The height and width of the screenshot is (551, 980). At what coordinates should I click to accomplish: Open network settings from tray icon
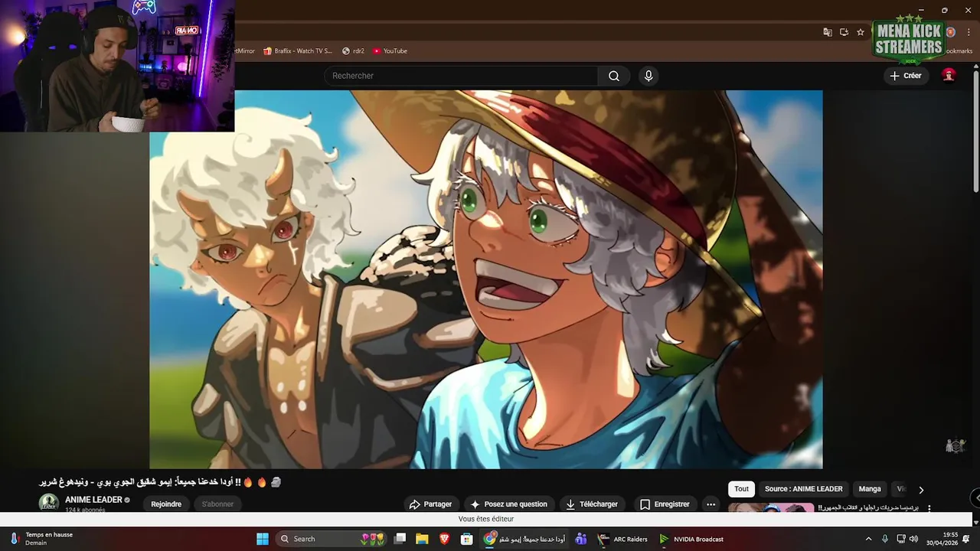pos(901,539)
